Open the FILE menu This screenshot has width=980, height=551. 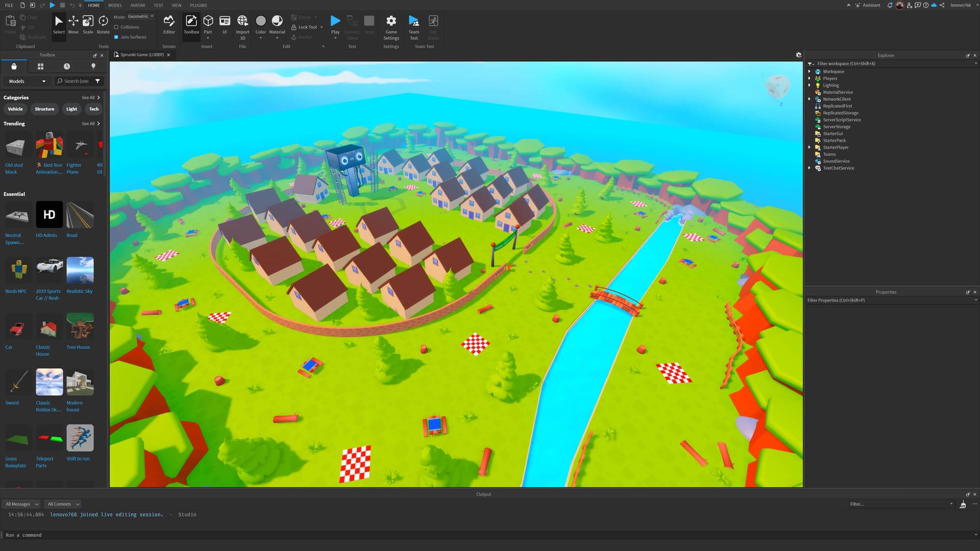pos(9,5)
